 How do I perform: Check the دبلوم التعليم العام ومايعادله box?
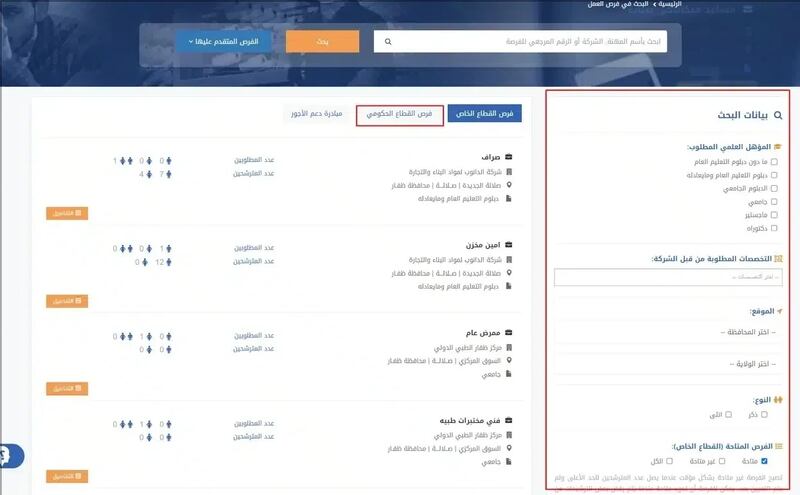774,175
